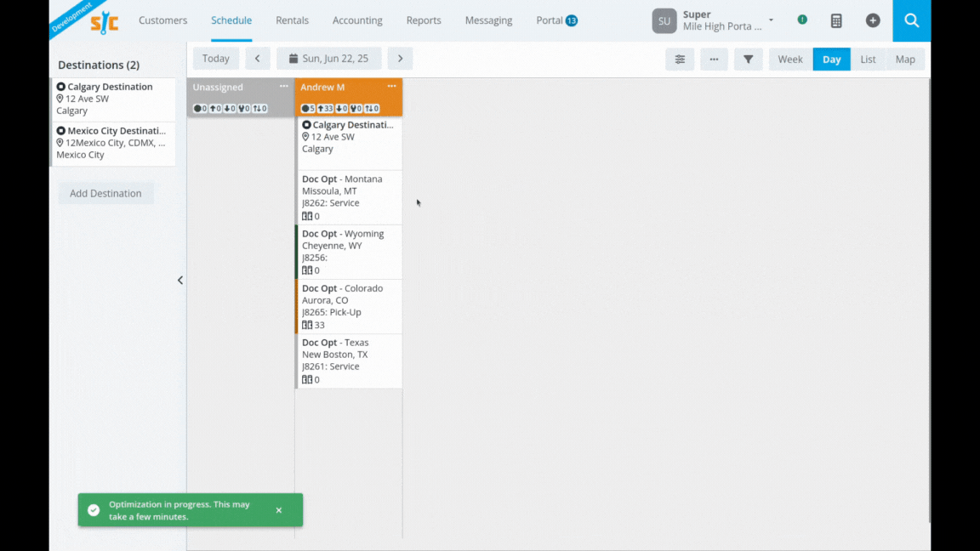The image size is (980, 551).
Task: Click the Today button
Action: [215, 59]
